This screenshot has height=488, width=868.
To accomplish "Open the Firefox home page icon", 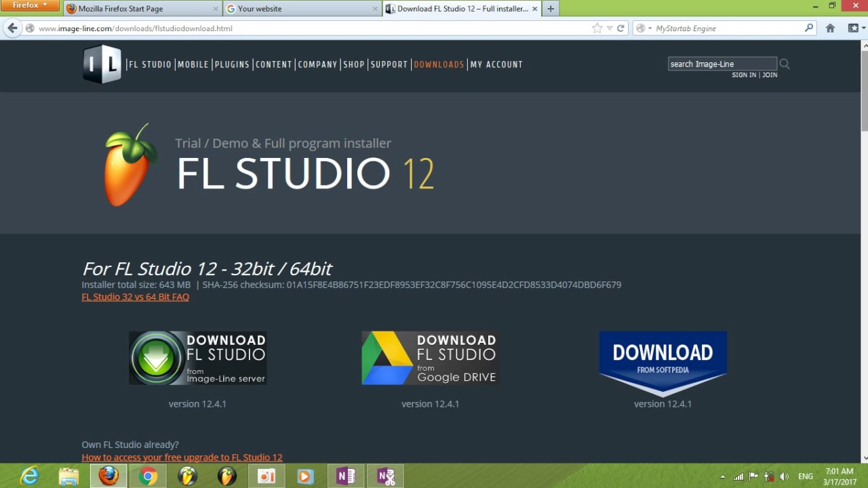I will (x=830, y=28).
